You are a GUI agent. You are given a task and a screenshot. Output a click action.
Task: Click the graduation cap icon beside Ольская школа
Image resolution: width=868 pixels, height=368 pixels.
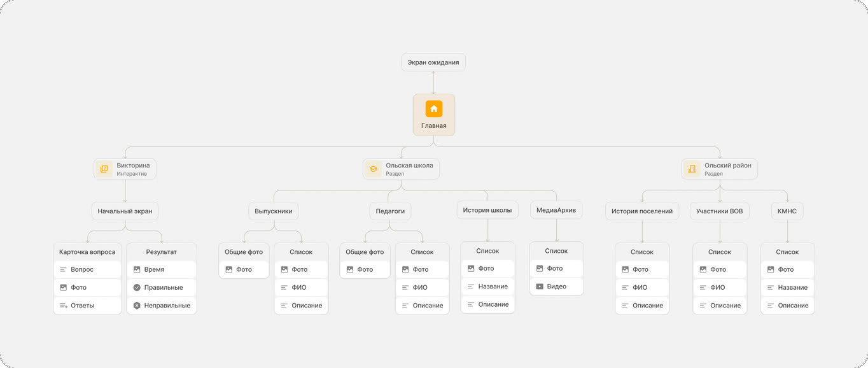click(x=374, y=169)
